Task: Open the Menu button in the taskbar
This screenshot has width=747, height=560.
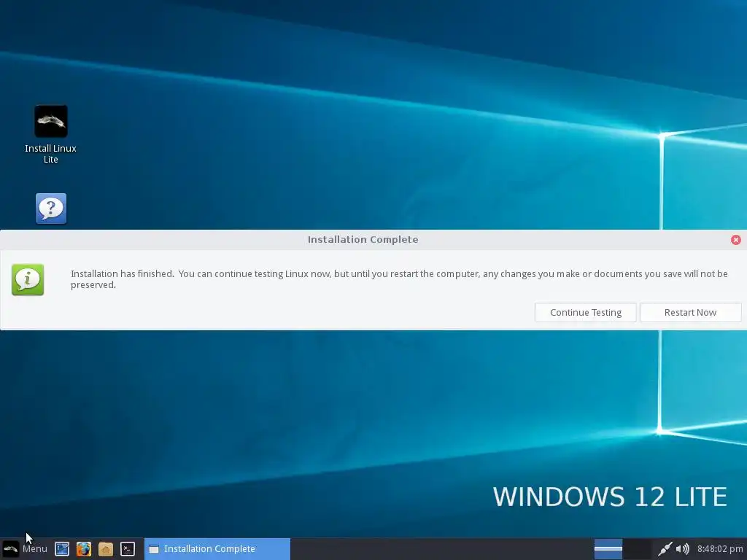Action: [x=25, y=548]
